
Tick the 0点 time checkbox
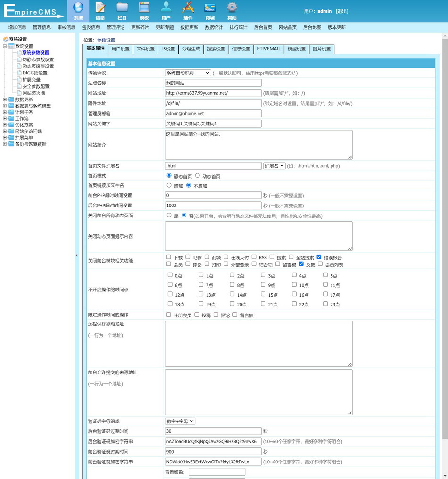[170, 275]
